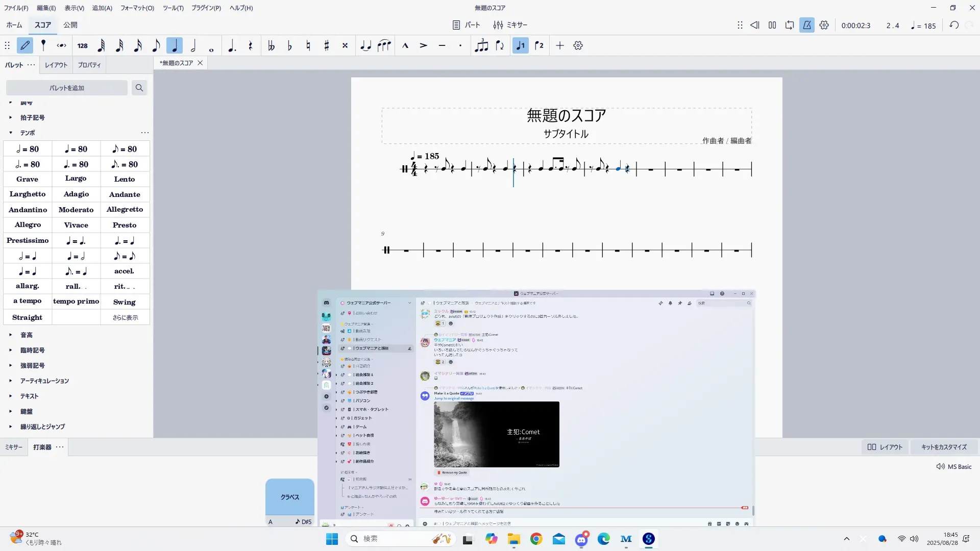Click the パレットを追加 button
980x551 pixels.
click(x=67, y=88)
